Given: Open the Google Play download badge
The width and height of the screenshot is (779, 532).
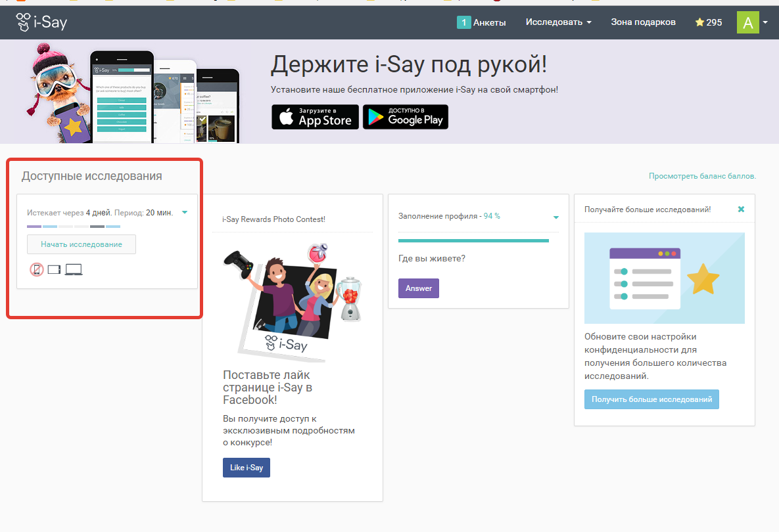Looking at the screenshot, I should pyautogui.click(x=406, y=117).
